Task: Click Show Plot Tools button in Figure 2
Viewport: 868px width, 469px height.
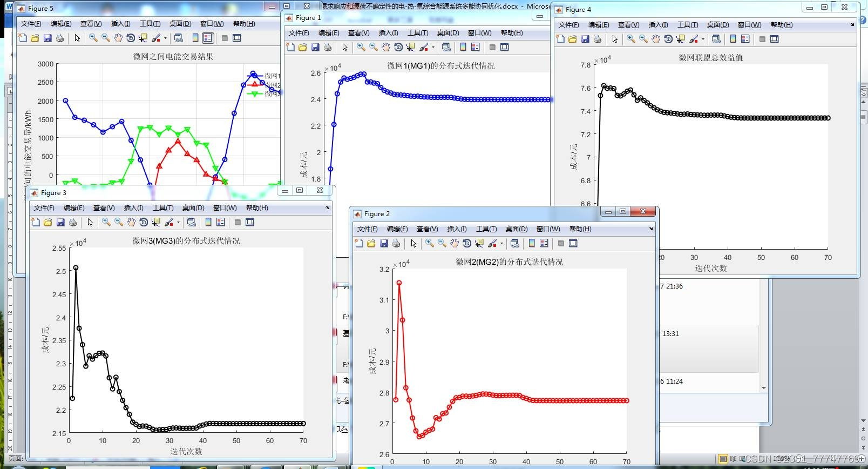Action: coord(573,243)
